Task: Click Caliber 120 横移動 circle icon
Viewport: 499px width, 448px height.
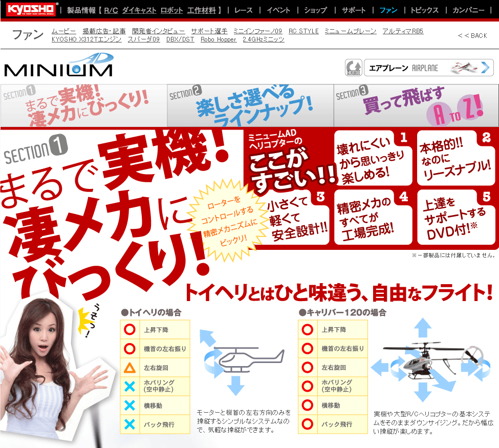Action: [x=308, y=405]
